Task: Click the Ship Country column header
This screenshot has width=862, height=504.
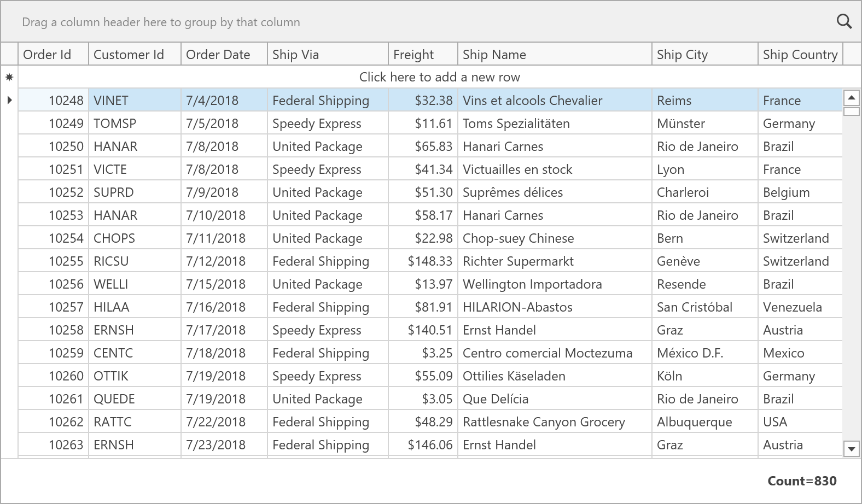Action: coord(800,55)
